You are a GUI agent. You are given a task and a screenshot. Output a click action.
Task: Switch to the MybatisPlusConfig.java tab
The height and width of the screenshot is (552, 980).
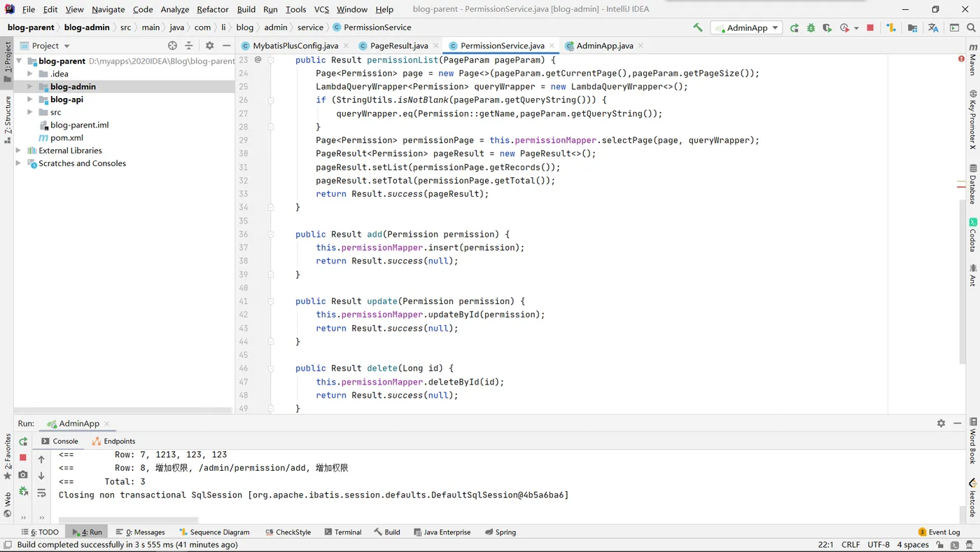tap(295, 46)
